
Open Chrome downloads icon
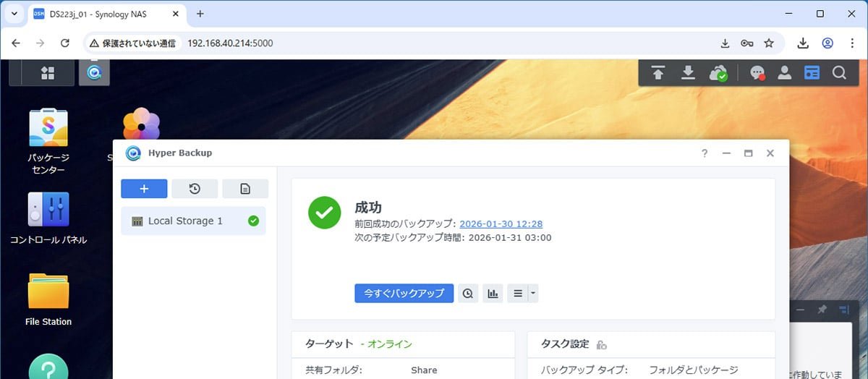pyautogui.click(x=803, y=43)
